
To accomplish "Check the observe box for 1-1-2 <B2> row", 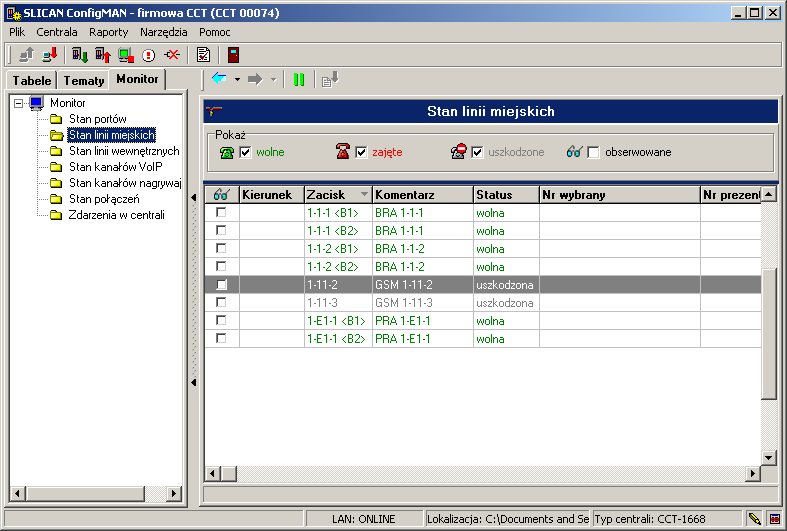I will click(x=221, y=266).
